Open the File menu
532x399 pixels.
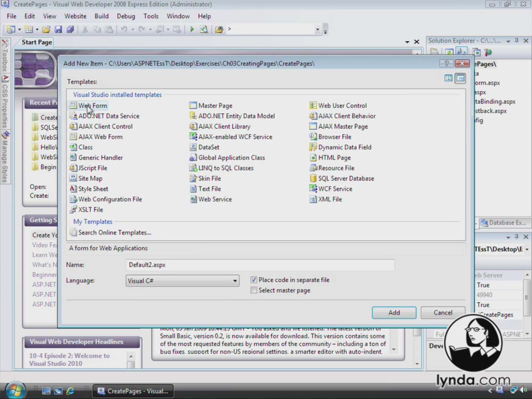[12, 16]
